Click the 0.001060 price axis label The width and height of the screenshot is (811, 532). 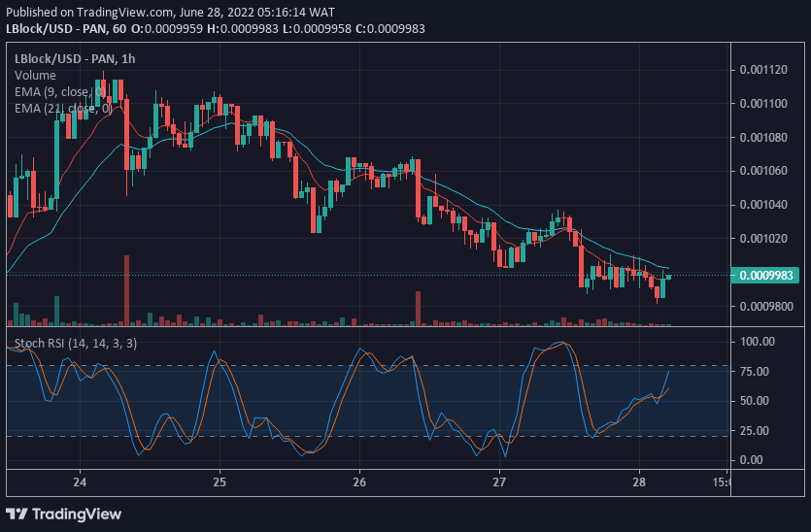(x=763, y=171)
